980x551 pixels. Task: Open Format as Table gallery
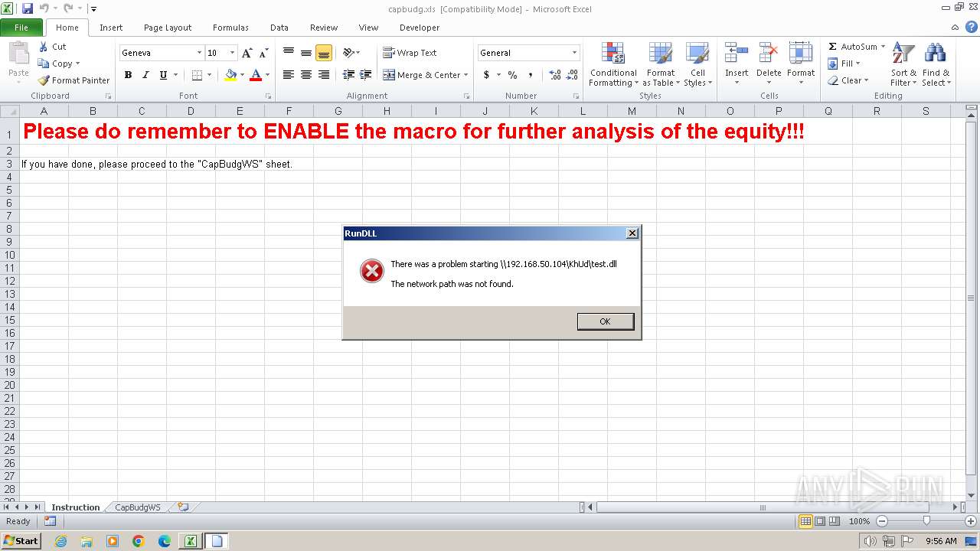pyautogui.click(x=661, y=65)
